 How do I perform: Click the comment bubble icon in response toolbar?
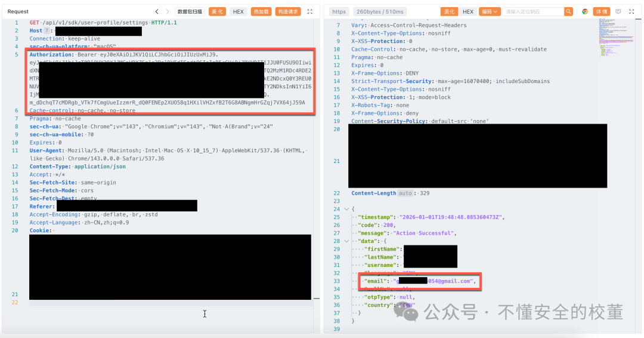coord(618,11)
